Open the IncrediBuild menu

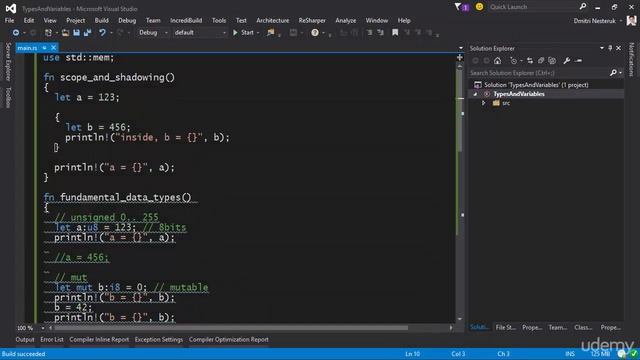tap(186, 20)
